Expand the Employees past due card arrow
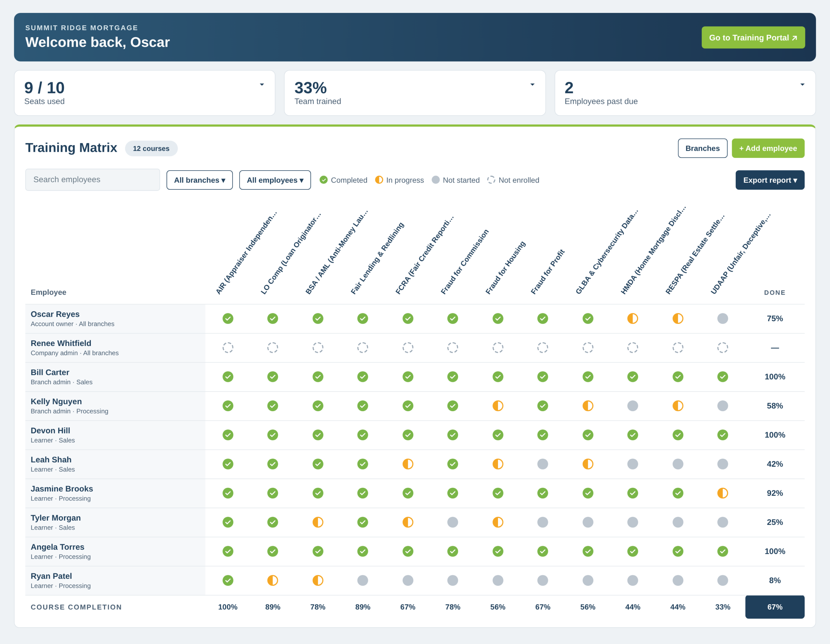 802,84
